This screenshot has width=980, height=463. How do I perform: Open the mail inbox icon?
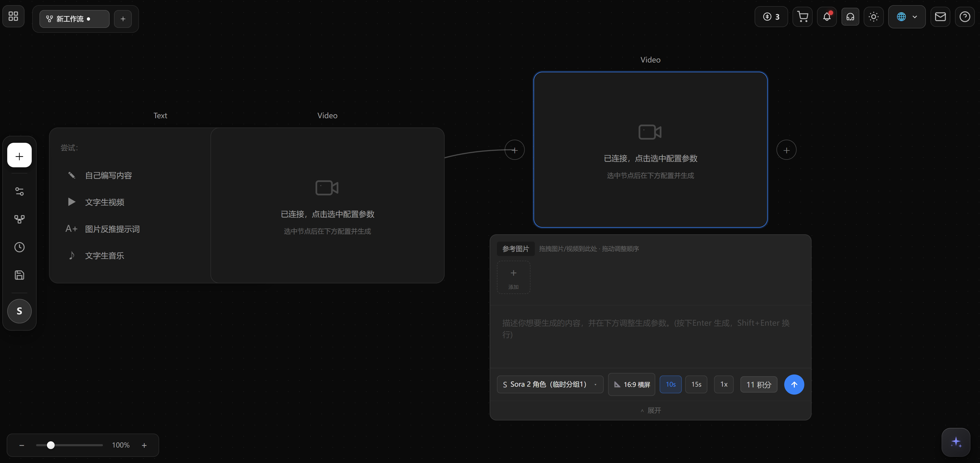click(940, 17)
